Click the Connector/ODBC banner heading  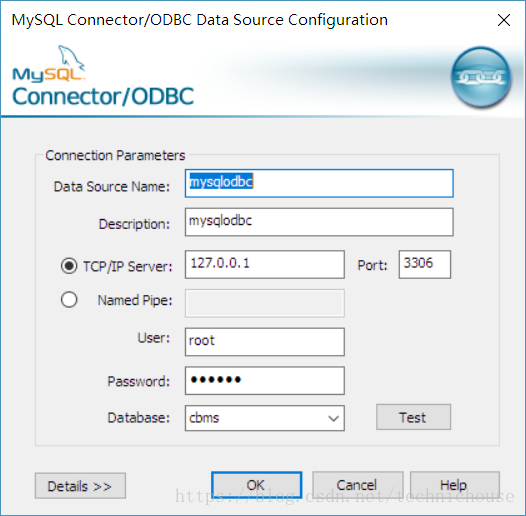tap(103, 96)
